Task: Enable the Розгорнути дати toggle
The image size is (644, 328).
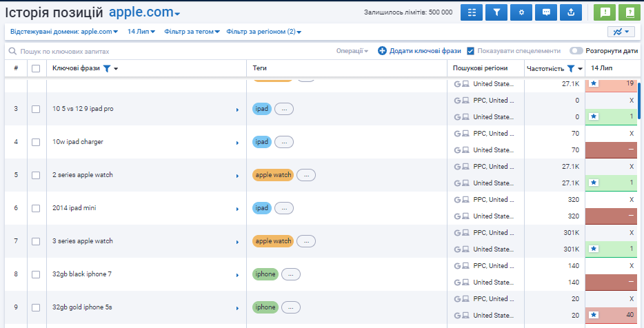Action: [576, 51]
